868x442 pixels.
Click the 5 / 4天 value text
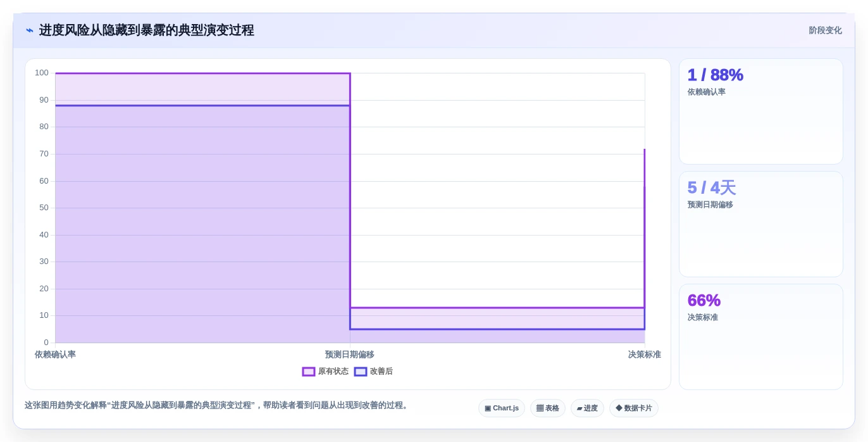point(712,188)
